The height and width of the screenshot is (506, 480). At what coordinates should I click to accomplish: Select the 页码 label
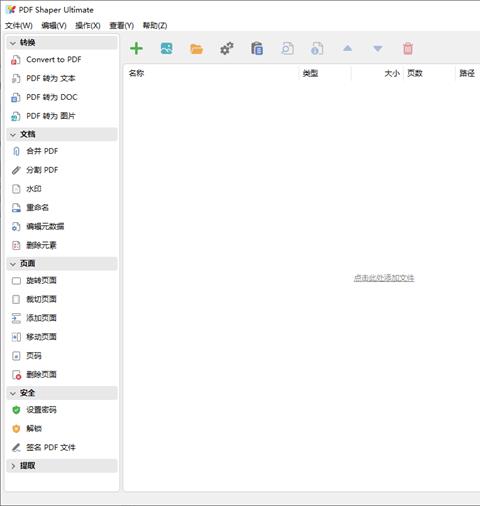(34, 356)
